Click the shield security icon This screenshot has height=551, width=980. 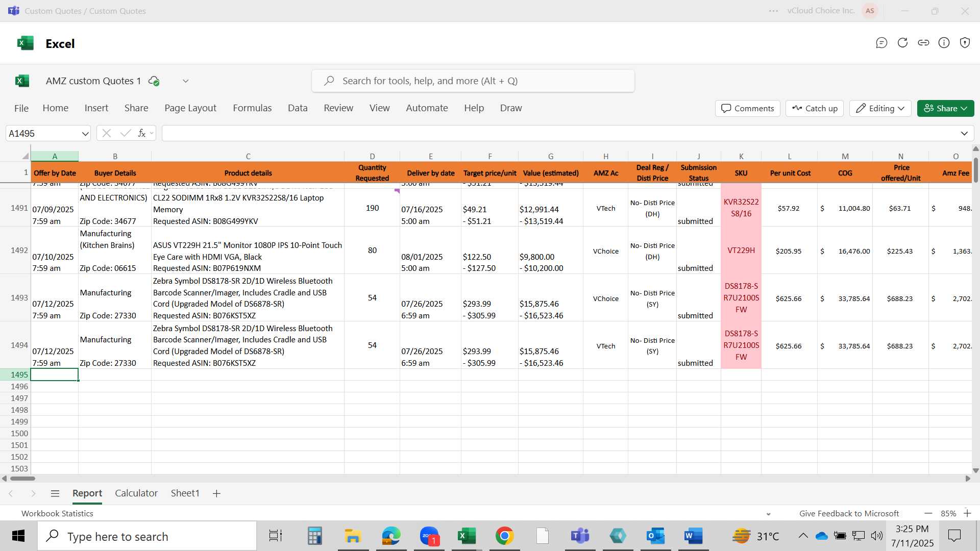click(x=965, y=43)
